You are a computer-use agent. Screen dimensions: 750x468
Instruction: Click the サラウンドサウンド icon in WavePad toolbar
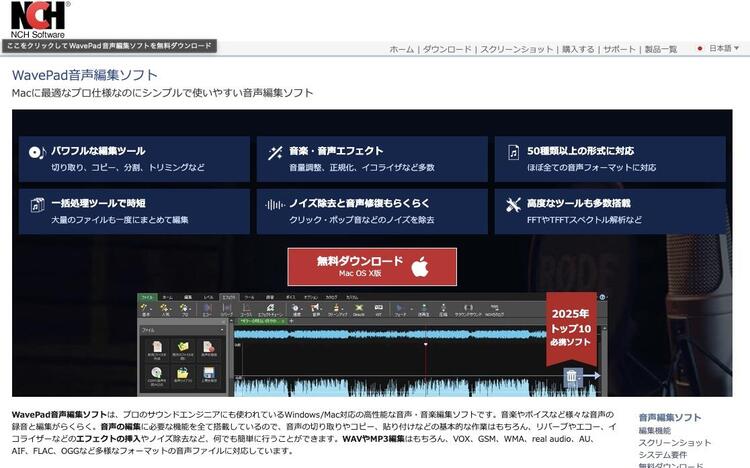point(468,310)
